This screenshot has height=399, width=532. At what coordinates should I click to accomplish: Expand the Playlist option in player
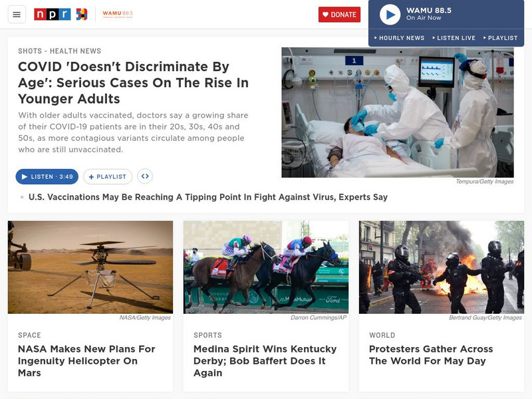pyautogui.click(x=501, y=38)
